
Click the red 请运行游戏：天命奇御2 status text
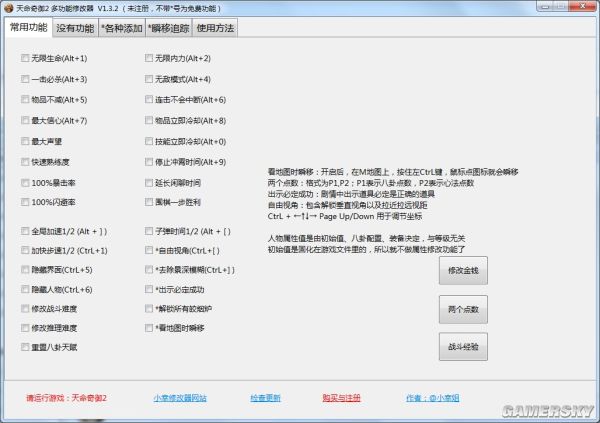(66, 398)
